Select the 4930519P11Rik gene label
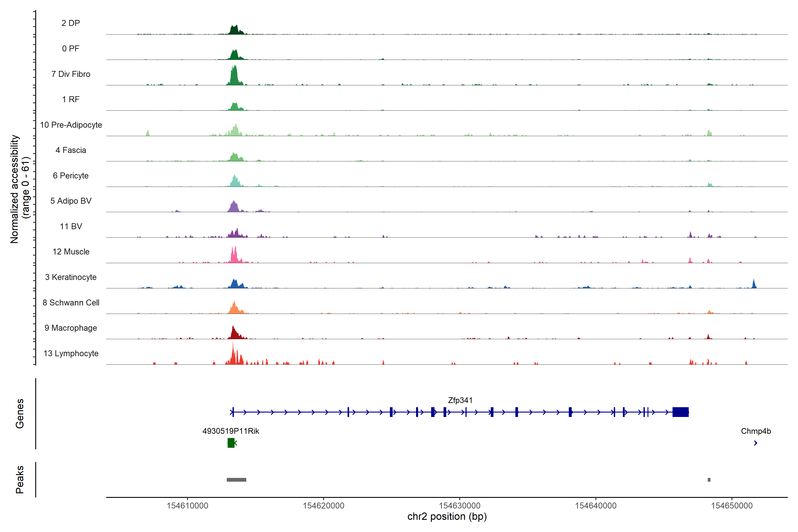This screenshot has height=532, width=798. click(x=231, y=431)
